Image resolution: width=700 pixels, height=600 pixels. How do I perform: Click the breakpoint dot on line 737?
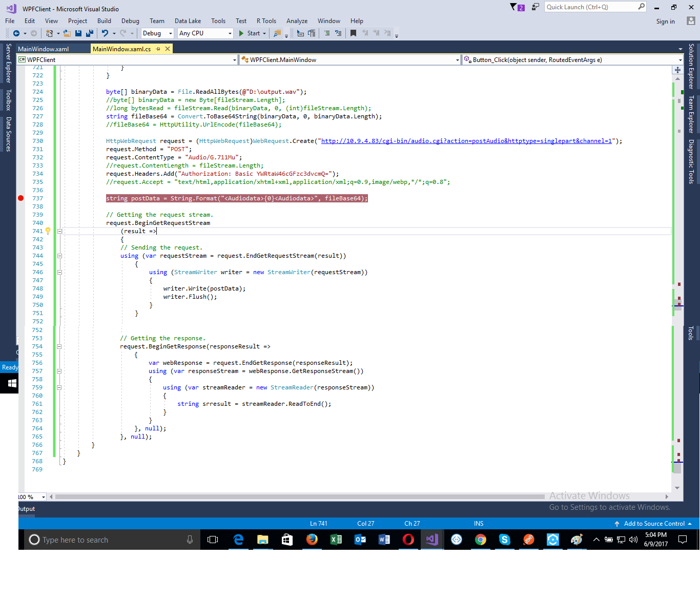coord(21,198)
